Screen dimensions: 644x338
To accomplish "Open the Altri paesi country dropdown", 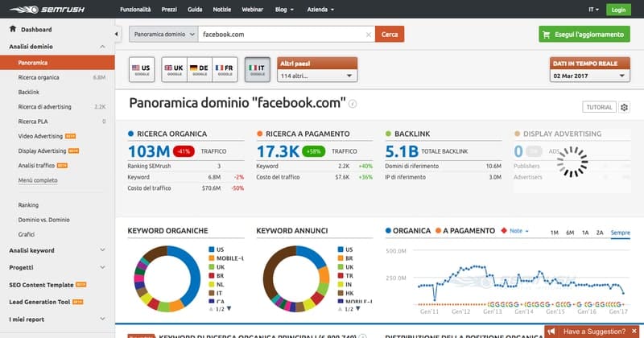I will point(317,76).
